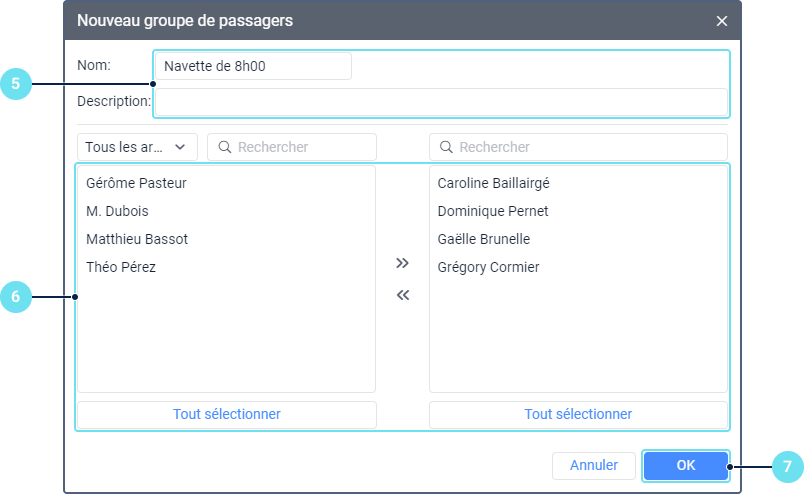Click the move-right double chevron icon

point(402,263)
